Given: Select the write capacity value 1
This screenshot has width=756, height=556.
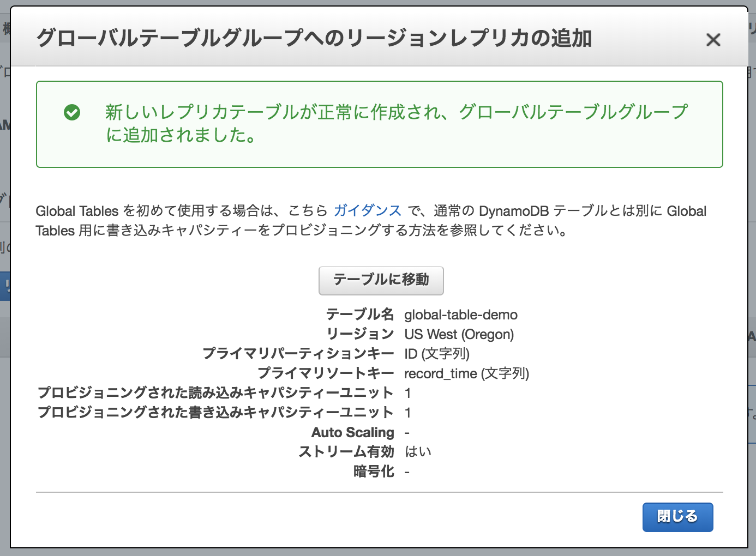Looking at the screenshot, I should tap(407, 413).
